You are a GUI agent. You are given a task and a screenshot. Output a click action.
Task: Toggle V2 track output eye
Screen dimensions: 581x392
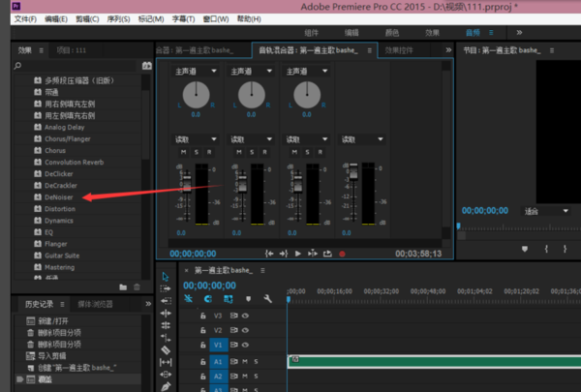[245, 330]
